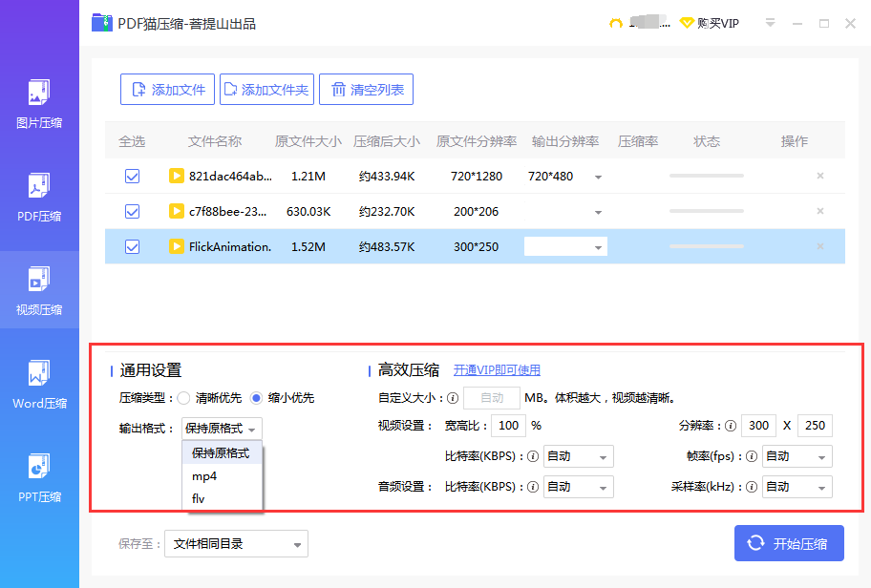Open the 图片压缩 sidebar section
This screenshot has width=871, height=588.
tap(39, 104)
